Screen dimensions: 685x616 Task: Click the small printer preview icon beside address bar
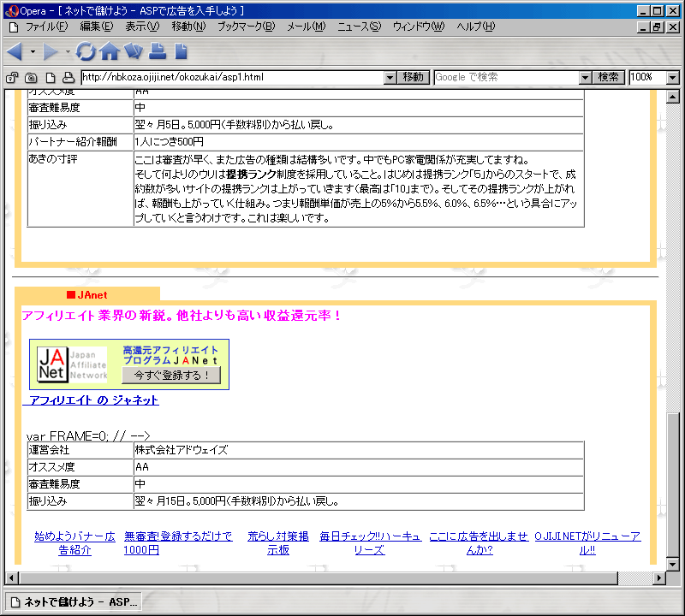68,78
